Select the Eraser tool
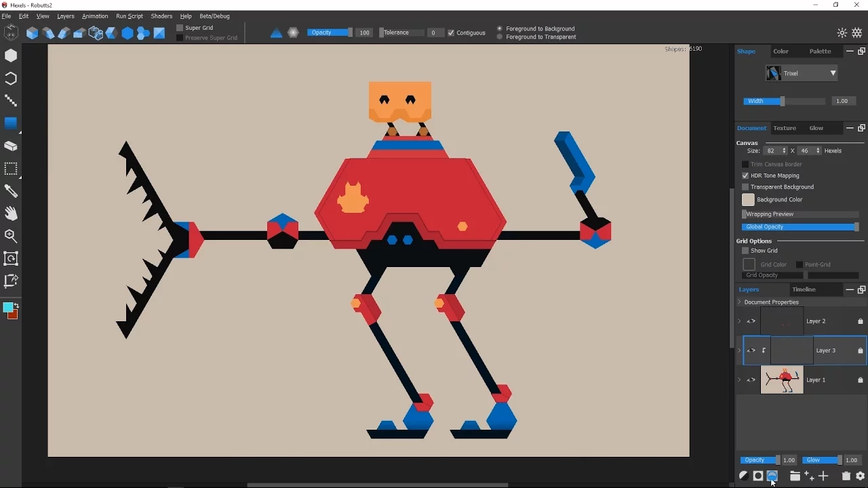Screen dimensions: 868x488 click(11, 146)
